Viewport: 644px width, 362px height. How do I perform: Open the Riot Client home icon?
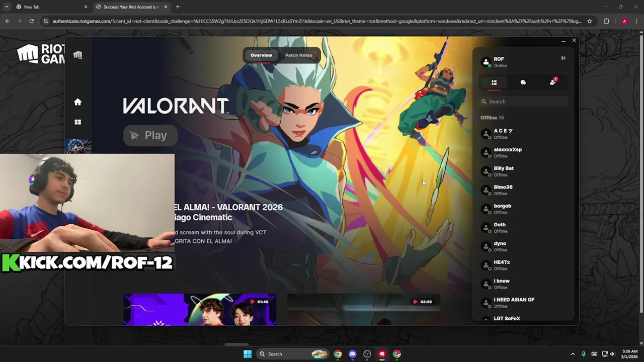tap(77, 102)
